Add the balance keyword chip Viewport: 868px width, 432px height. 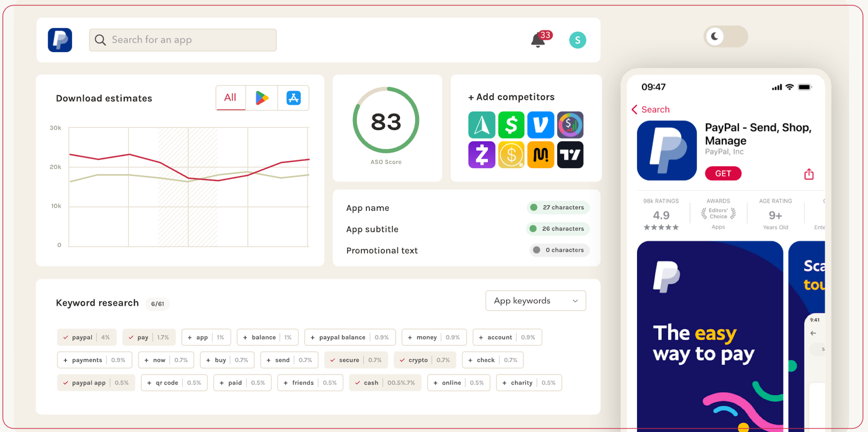point(268,337)
